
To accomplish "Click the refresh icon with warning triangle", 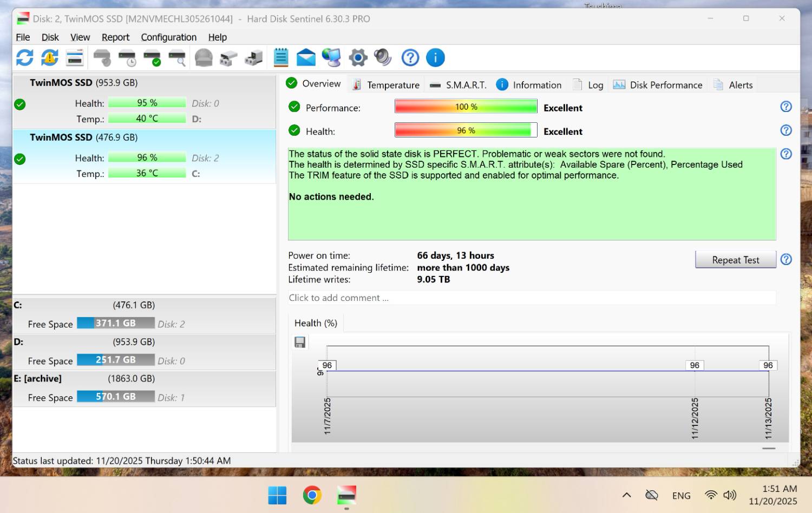I will [x=50, y=57].
